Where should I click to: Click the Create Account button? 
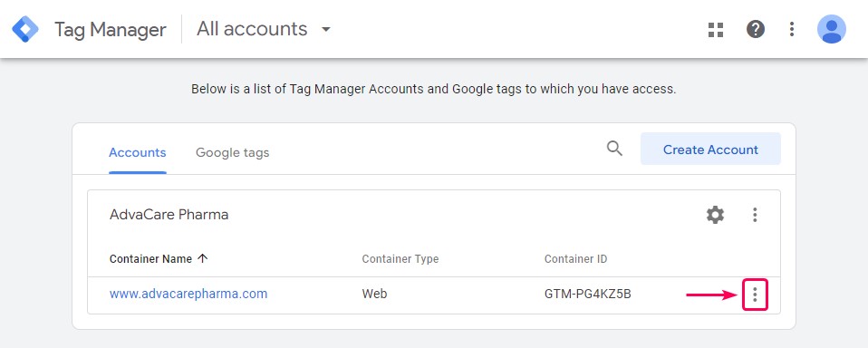(710, 149)
